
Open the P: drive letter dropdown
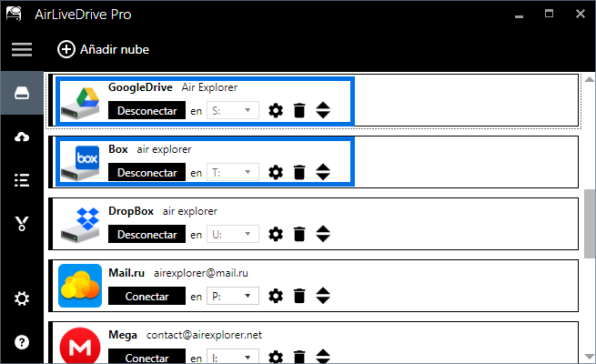pos(233,296)
